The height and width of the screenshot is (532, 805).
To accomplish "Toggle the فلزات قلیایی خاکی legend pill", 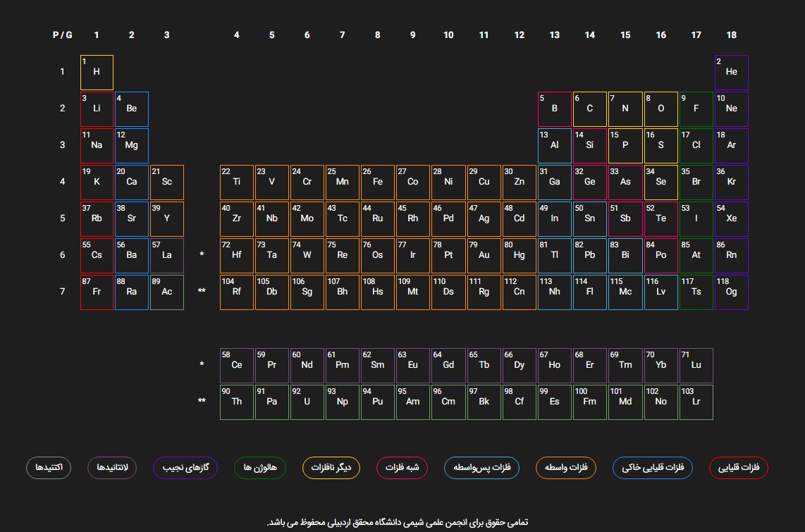I will tap(653, 467).
